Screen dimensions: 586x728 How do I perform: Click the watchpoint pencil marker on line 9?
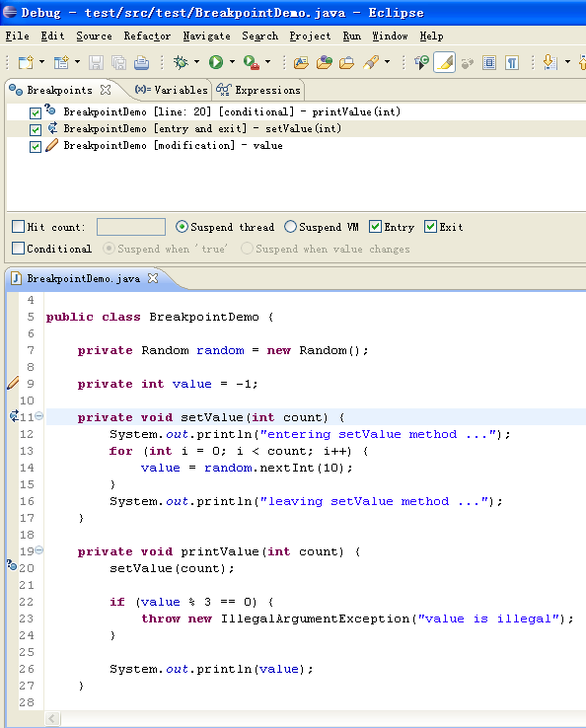pos(13,383)
